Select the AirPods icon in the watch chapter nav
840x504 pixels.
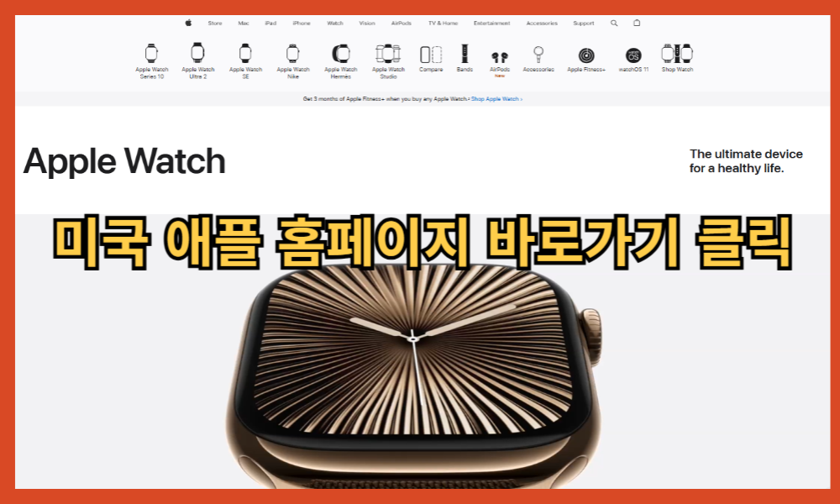[499, 57]
